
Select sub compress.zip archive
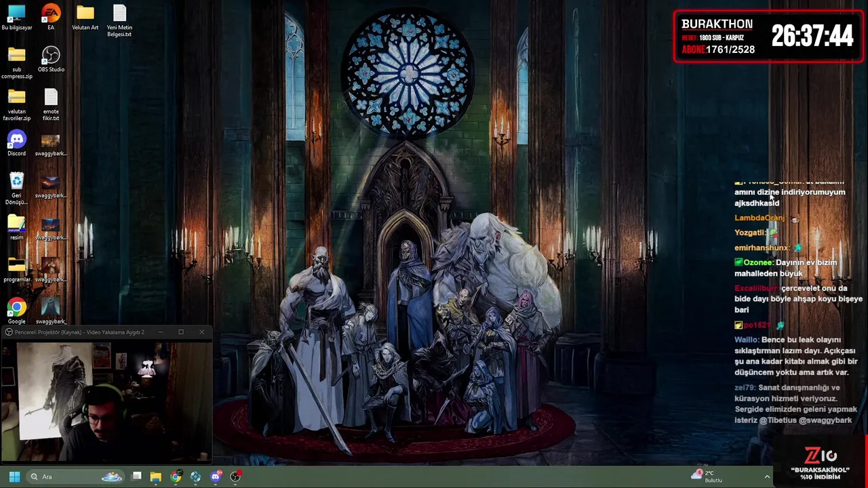16,63
